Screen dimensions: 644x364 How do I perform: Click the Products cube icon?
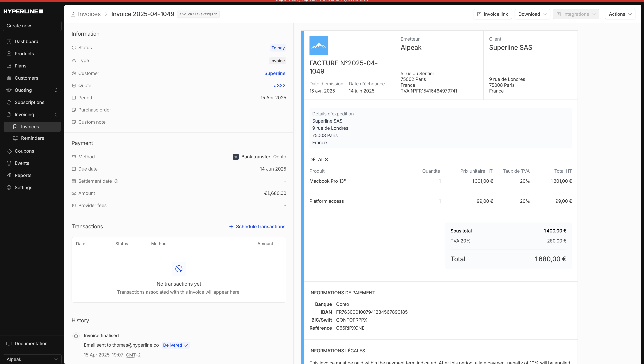pyautogui.click(x=9, y=54)
